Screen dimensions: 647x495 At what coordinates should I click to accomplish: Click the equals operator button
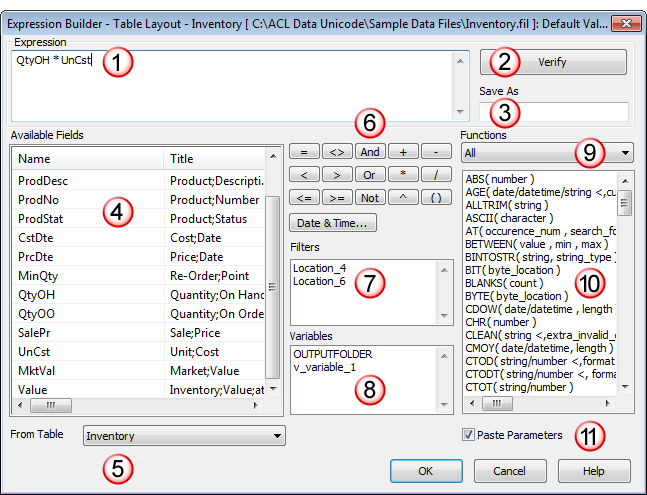click(x=303, y=152)
